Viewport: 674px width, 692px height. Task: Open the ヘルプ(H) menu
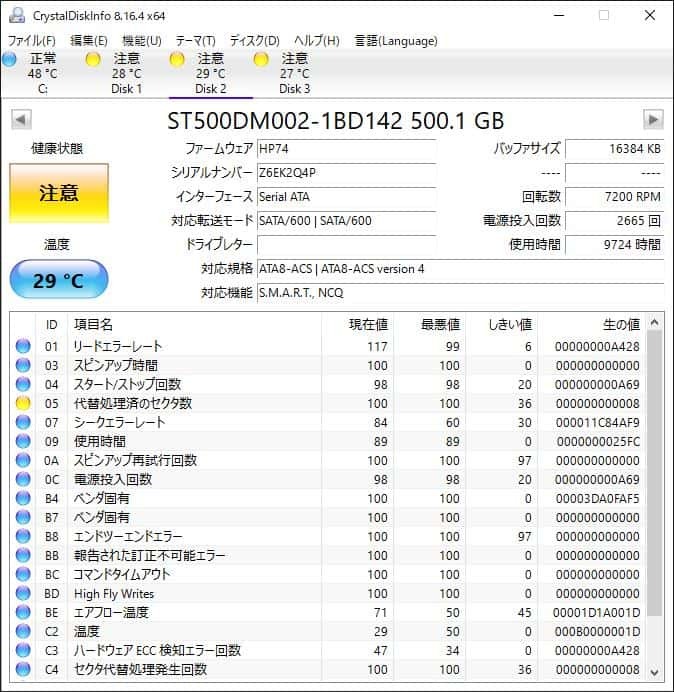(317, 41)
